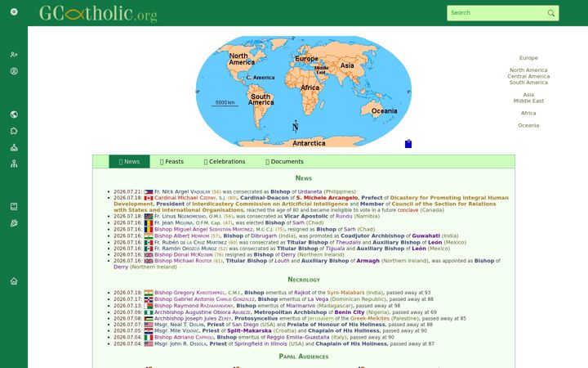Click the USA flag beside Msgr. Neal Dolan
This screenshot has width=588, height=368.
(149, 325)
